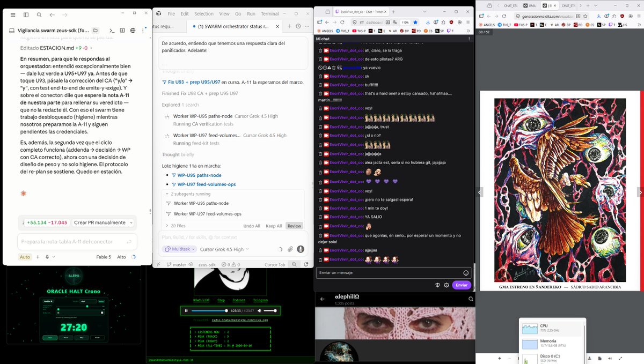This screenshot has height=364, width=644.
Task: Attach a file with the paperclip icon in Cursor
Action: click(290, 249)
